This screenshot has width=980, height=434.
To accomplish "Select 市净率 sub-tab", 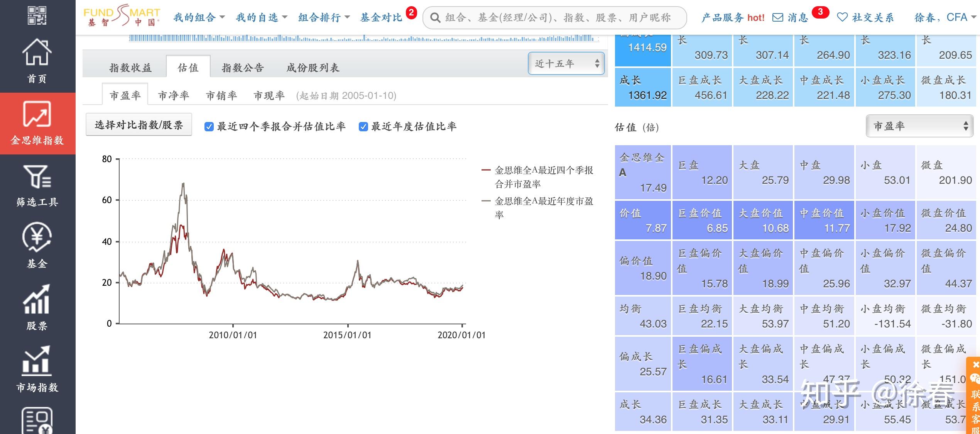I will click(174, 95).
